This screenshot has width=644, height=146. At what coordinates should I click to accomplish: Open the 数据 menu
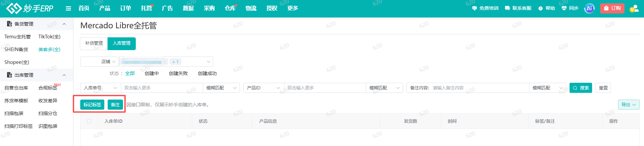(188, 8)
